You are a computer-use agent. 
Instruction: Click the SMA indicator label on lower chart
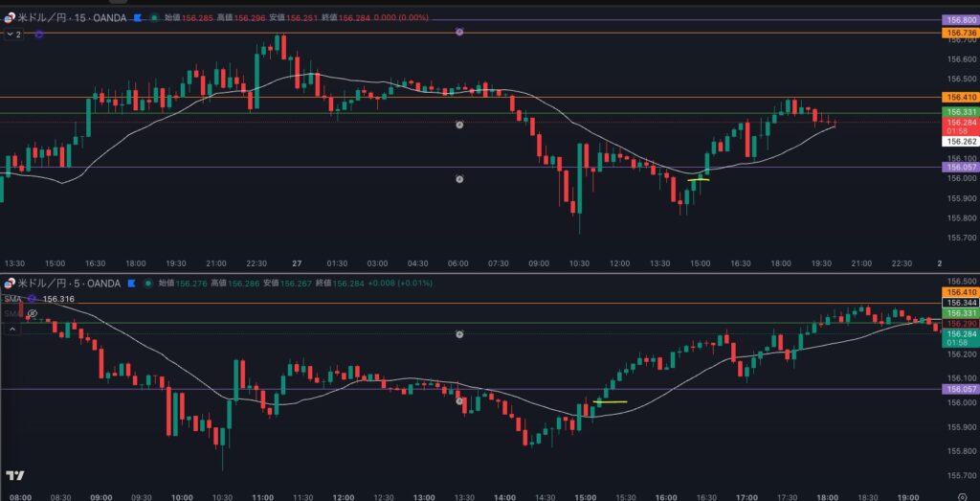coord(12,299)
